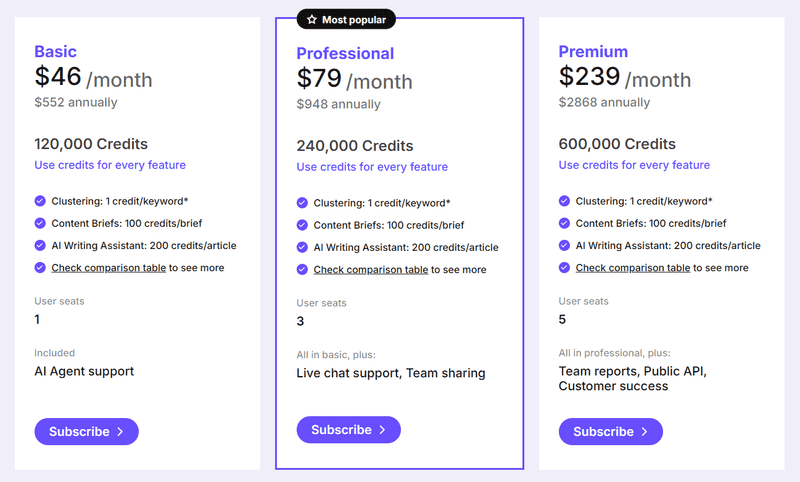The width and height of the screenshot is (800, 482).
Task: Click Use credits for every feature under Professional
Action: point(372,167)
